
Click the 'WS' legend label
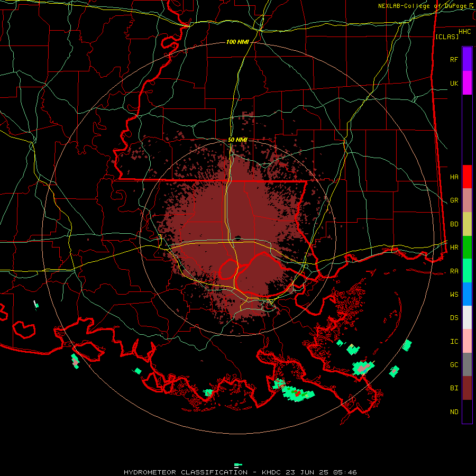tap(454, 294)
